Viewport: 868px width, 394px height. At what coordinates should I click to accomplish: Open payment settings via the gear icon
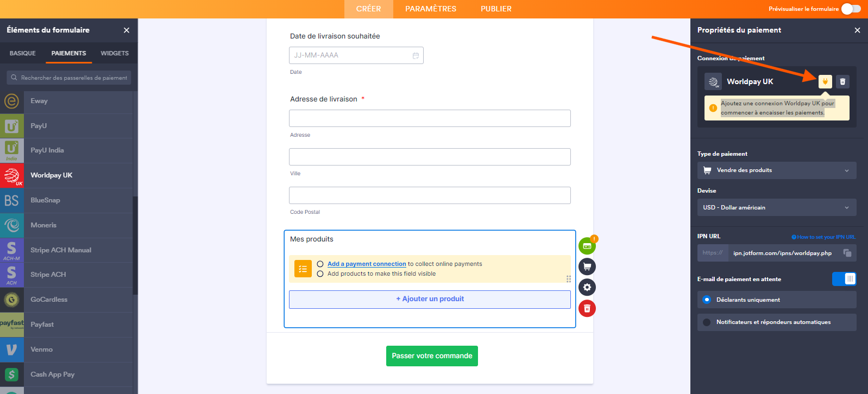click(x=587, y=287)
